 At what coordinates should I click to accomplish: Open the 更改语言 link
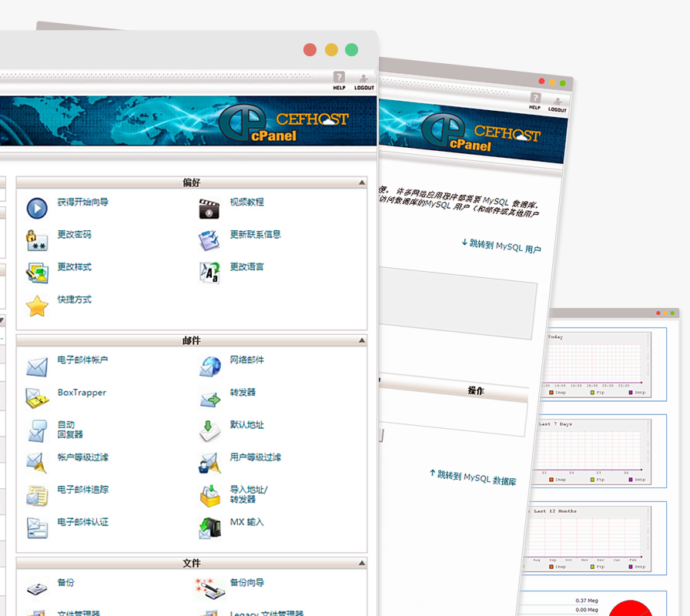point(247,267)
